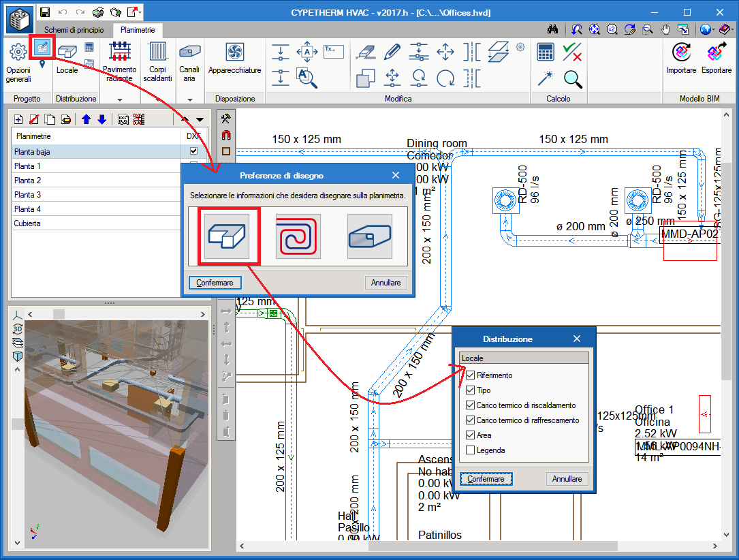Select the Corpi scaldanti radiator tool
Viewport: 739px width, 560px height.
(x=157, y=61)
